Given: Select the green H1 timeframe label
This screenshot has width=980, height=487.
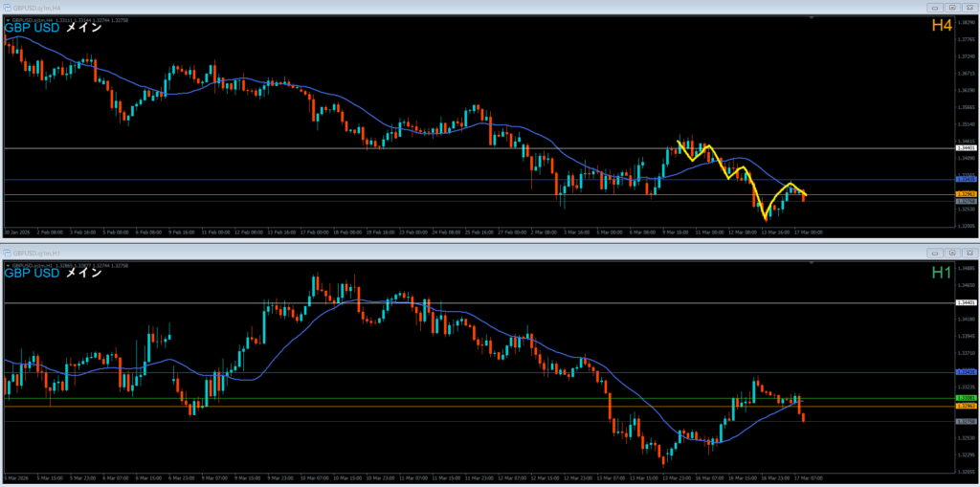Looking at the screenshot, I should pyautogui.click(x=942, y=273).
